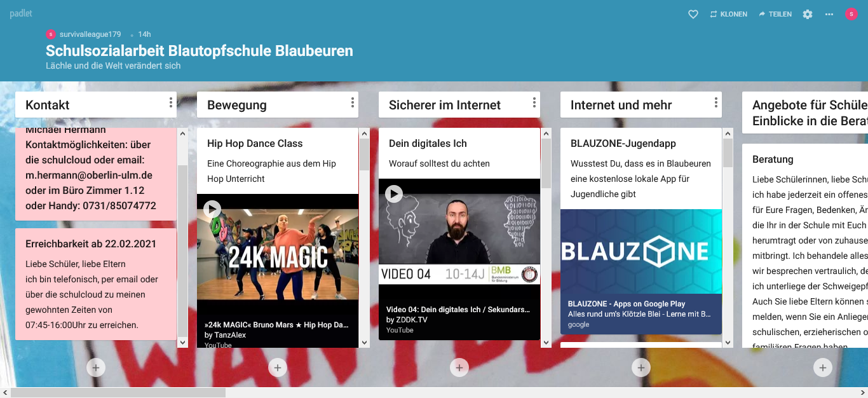Add a post under Bewegung column
Screen dimensions: 868x398
pos(278,367)
